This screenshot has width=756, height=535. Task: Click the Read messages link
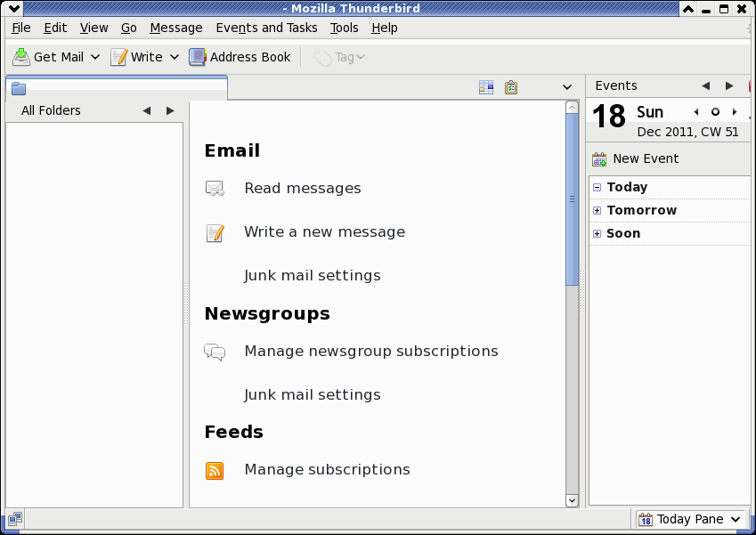point(303,188)
